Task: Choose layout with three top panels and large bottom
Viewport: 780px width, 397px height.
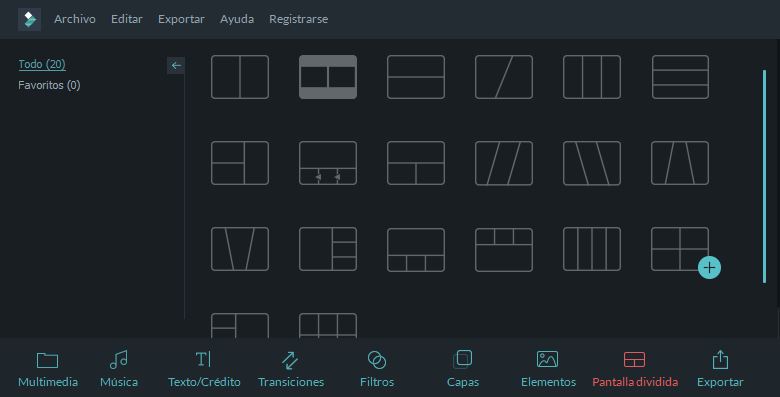Action: (x=504, y=250)
